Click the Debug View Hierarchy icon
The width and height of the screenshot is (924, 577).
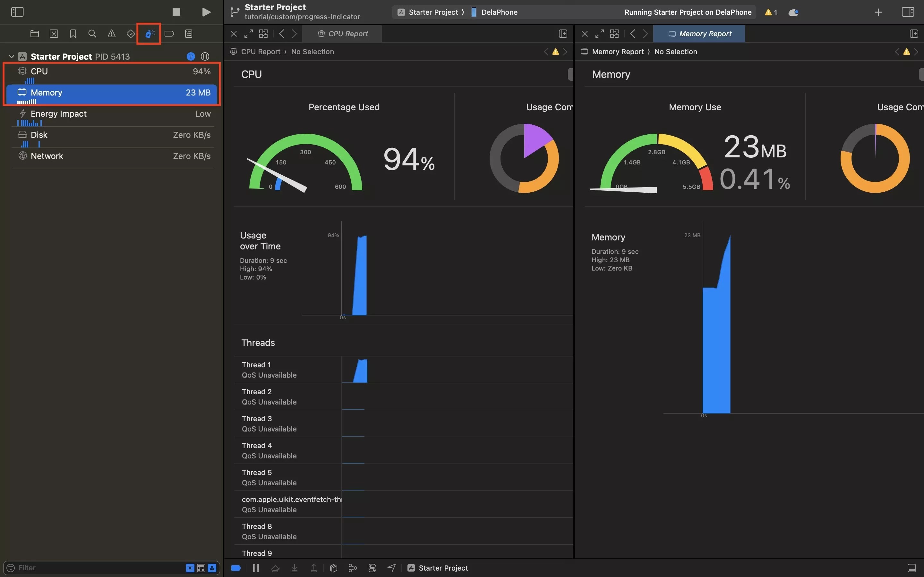tap(333, 568)
